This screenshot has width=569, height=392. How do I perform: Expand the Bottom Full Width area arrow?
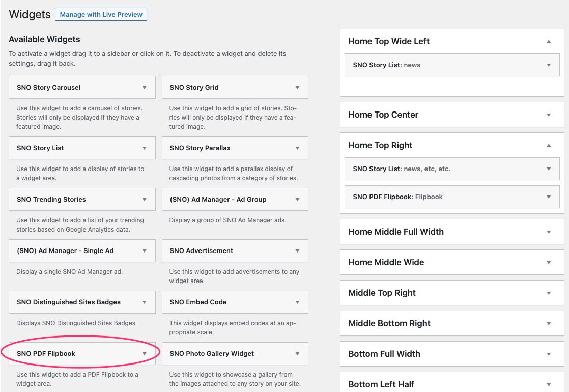tap(549, 354)
